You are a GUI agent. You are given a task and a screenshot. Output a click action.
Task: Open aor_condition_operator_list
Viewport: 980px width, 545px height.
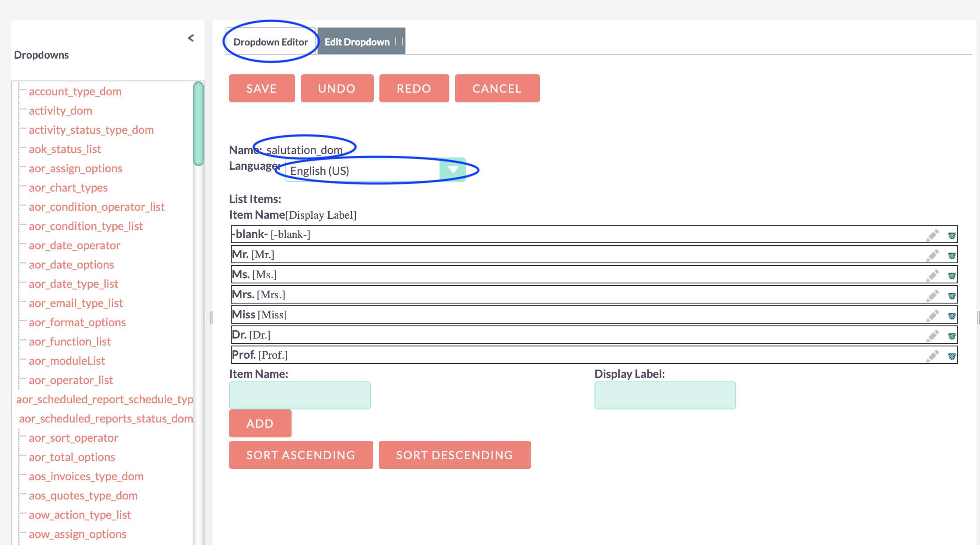pyautogui.click(x=97, y=207)
